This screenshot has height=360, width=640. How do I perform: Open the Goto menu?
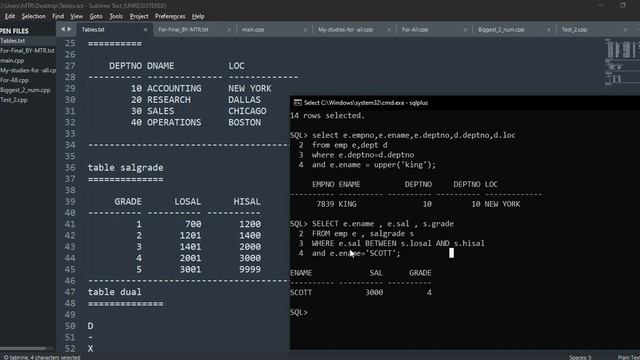pos(96,16)
